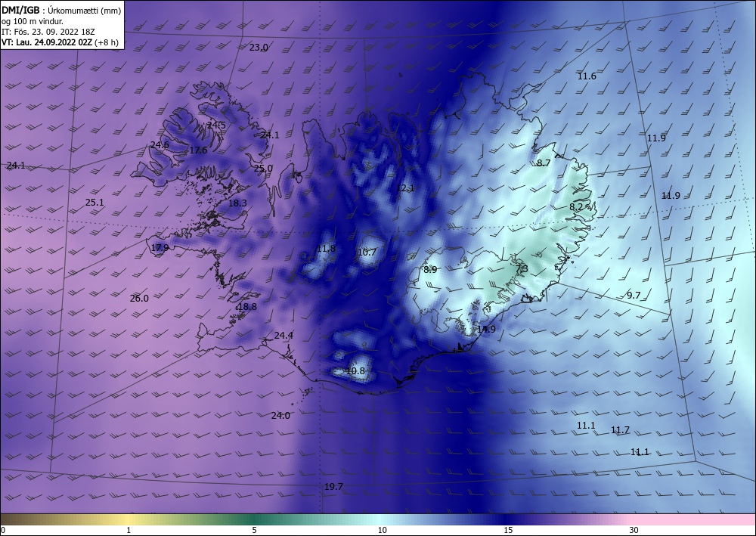756x536 pixels.
Task: Click the legend line "og 100 m vindur."
Action: coord(33,21)
